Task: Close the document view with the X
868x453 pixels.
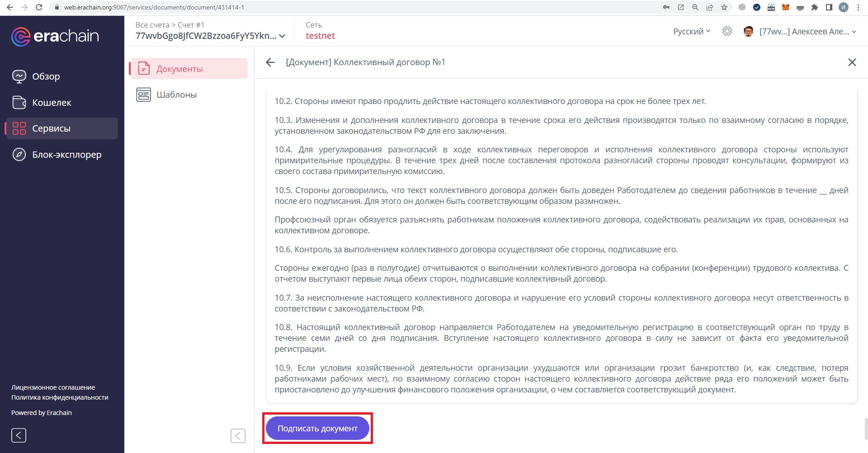Action: pos(853,62)
